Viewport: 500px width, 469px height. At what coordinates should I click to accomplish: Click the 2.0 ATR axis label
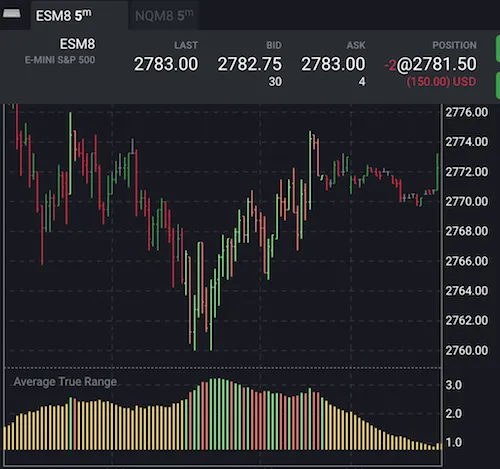[454, 414]
